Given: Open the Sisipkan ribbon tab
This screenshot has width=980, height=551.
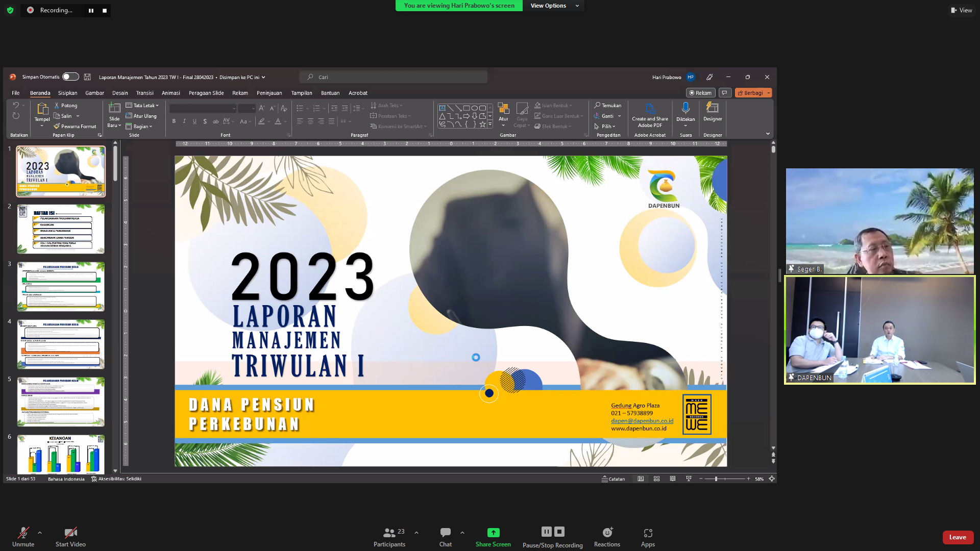Looking at the screenshot, I should (x=67, y=93).
